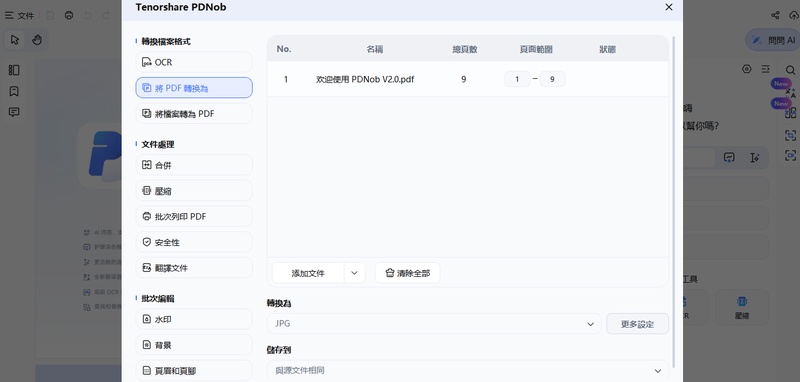Click the search magnifier icon
The image size is (800, 382).
790,70
